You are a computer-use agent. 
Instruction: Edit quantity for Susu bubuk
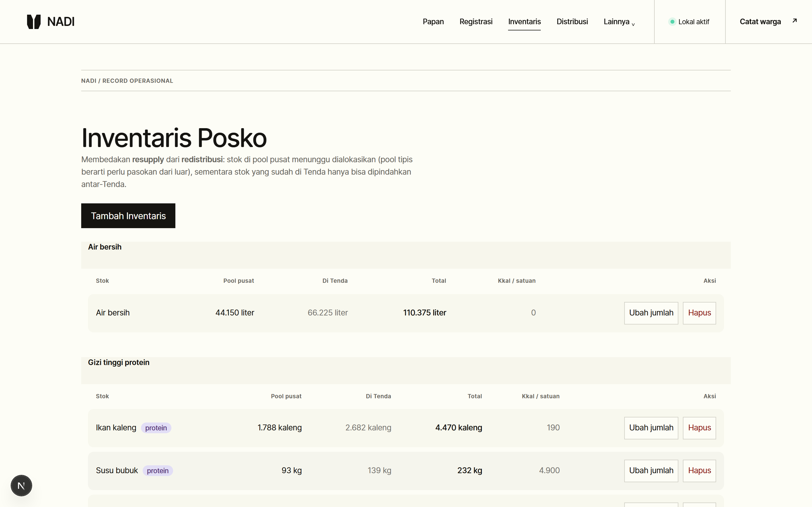pyautogui.click(x=651, y=471)
